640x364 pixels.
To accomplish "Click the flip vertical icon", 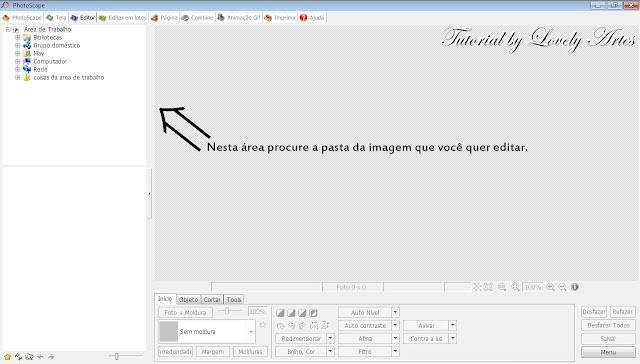I will [x=325, y=325].
